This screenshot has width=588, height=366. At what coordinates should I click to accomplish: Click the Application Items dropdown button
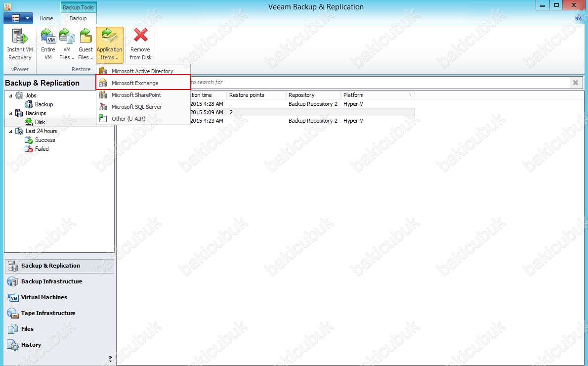coord(110,45)
